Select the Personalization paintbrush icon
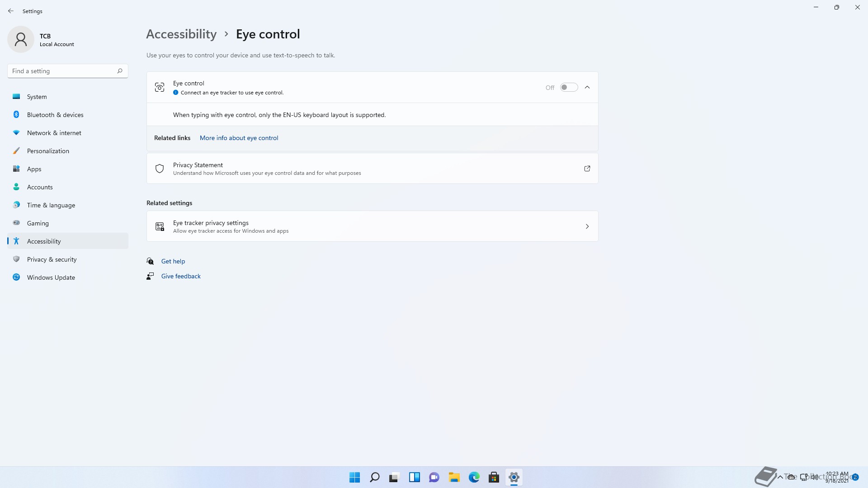Screen dimensions: 868x488 [16, 151]
